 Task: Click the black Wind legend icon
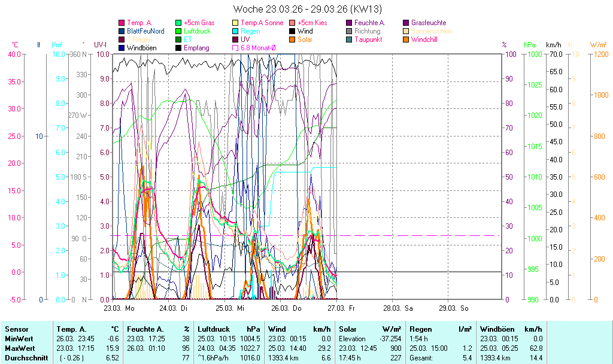click(292, 31)
